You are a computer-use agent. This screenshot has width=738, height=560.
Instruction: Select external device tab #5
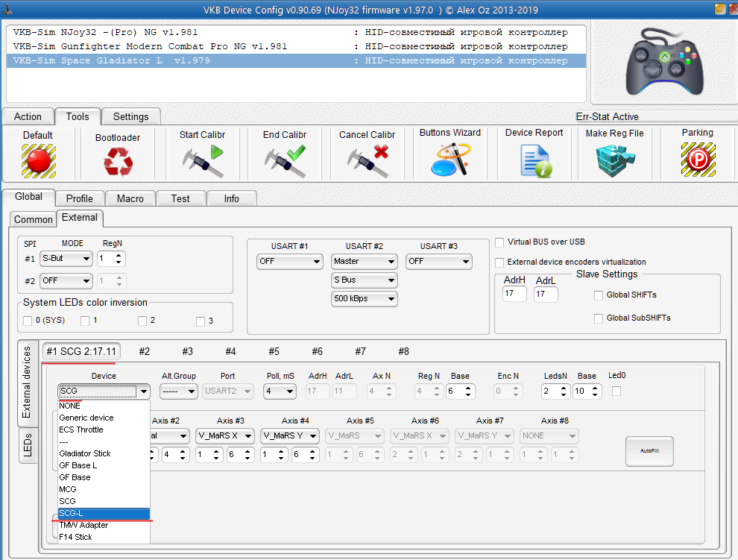(x=274, y=352)
